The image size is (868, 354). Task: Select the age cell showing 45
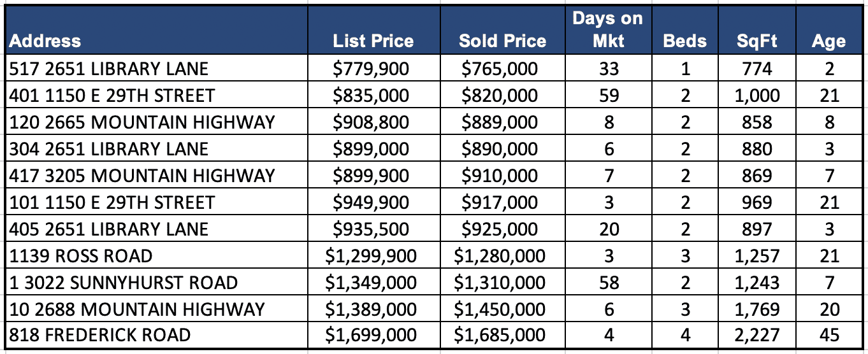coord(828,335)
